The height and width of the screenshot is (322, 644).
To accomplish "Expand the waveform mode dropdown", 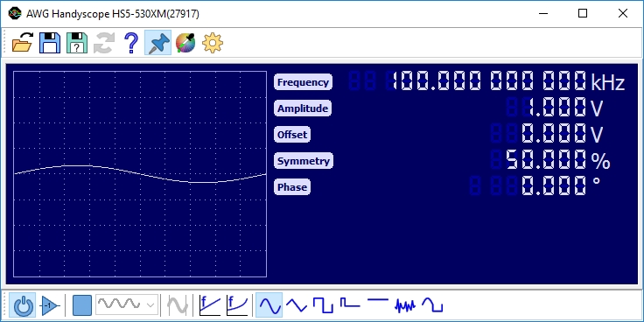I will [x=127, y=304].
